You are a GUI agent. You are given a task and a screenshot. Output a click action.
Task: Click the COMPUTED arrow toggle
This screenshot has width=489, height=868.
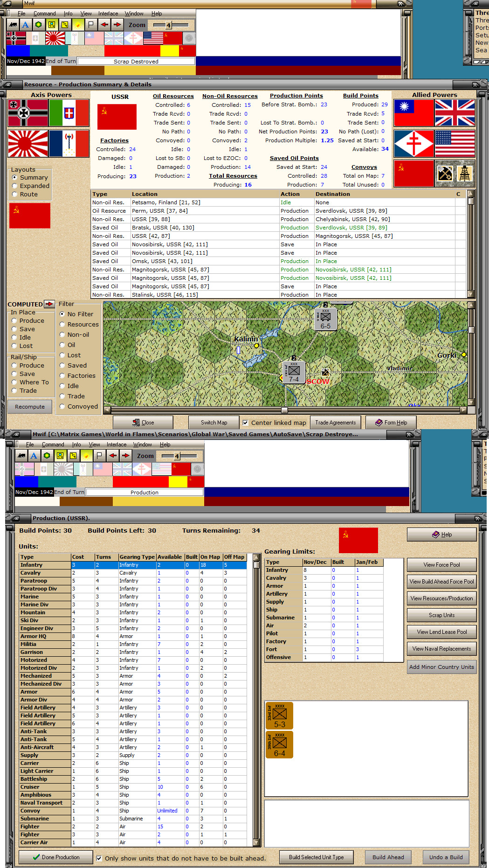[x=49, y=304]
